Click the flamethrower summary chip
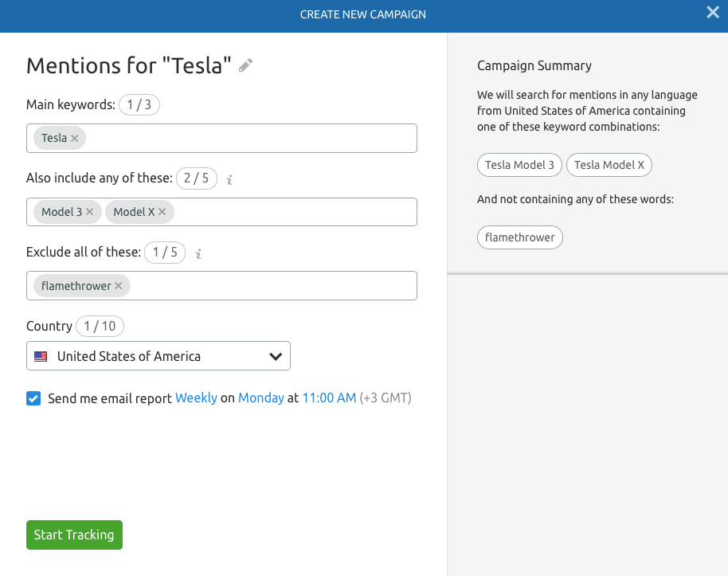This screenshot has height=576, width=728. point(520,237)
